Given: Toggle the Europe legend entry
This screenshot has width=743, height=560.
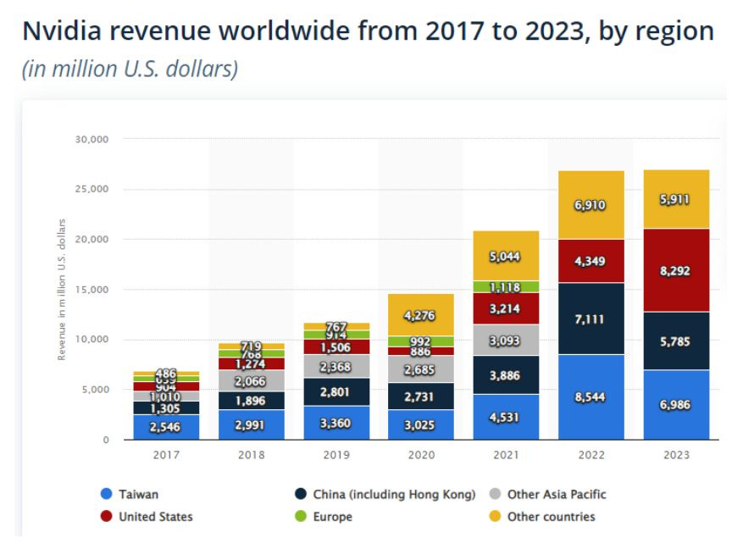Looking at the screenshot, I should pyautogui.click(x=323, y=517).
